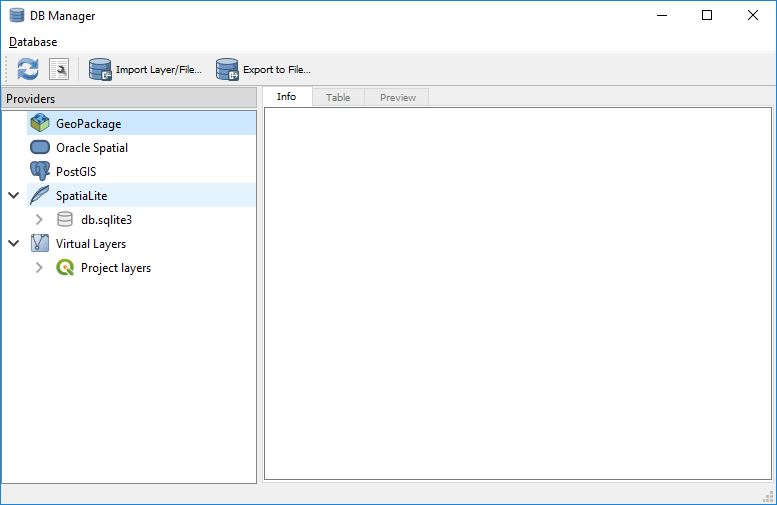Image resolution: width=777 pixels, height=505 pixels.
Task: Click the Oracle Spatial provider icon
Action: [x=40, y=147]
